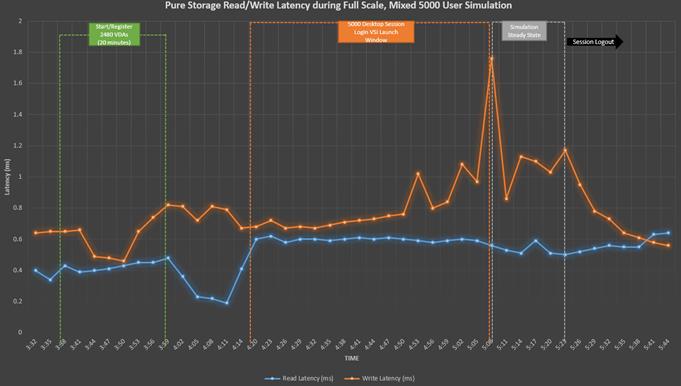Click the x-axis time label '4:53'
The width and height of the screenshot is (681, 386).
pos(414,345)
